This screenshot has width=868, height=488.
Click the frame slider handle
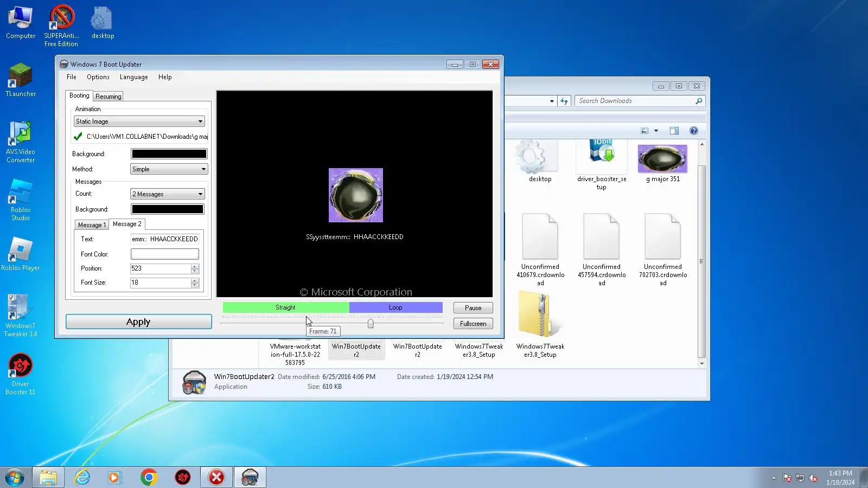click(371, 324)
